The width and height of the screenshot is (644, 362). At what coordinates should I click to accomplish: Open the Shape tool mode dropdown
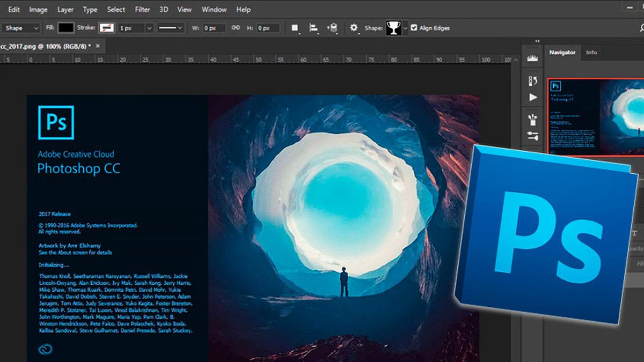click(x=21, y=28)
